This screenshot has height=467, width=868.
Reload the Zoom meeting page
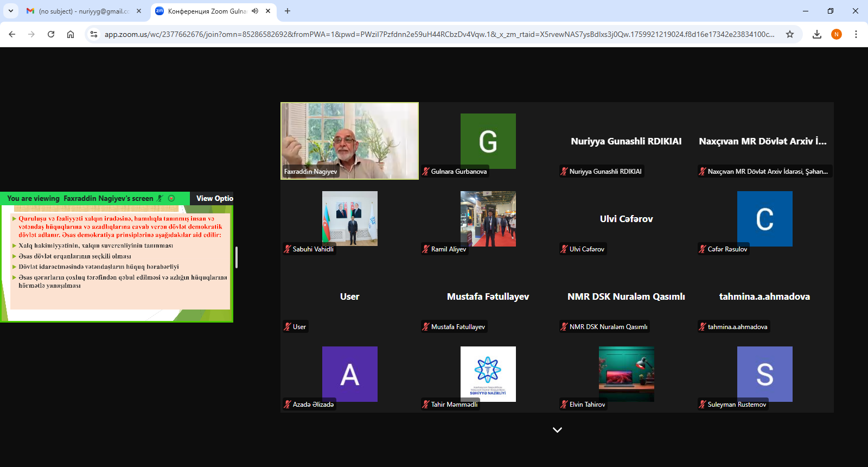pos(51,34)
